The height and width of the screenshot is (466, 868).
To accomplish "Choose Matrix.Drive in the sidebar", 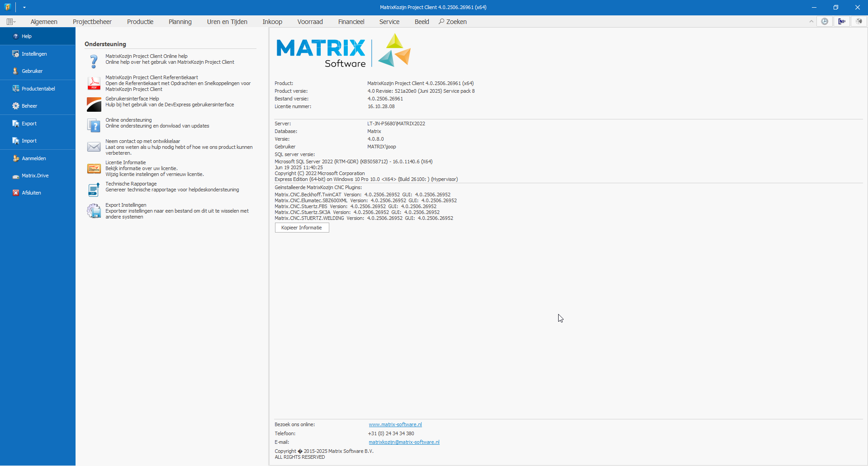I will tap(35, 176).
